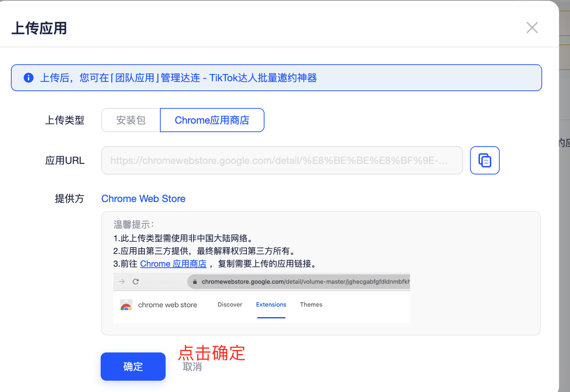This screenshot has width=570, height=392.
Task: Click the blue info icon in the banner
Action: 28,78
